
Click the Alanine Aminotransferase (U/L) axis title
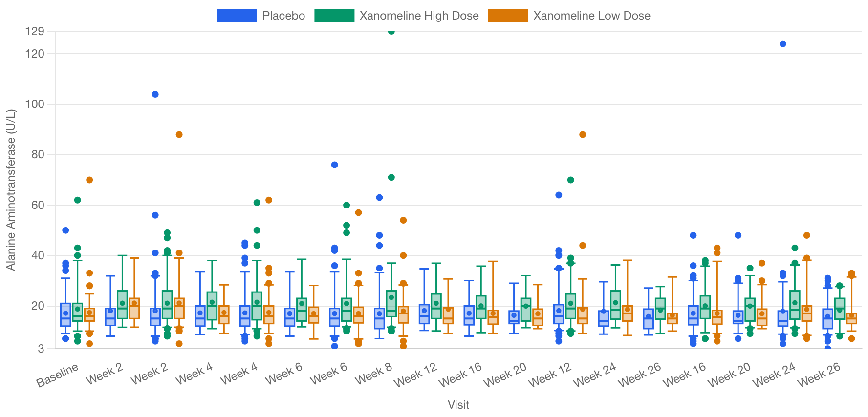click(11, 190)
